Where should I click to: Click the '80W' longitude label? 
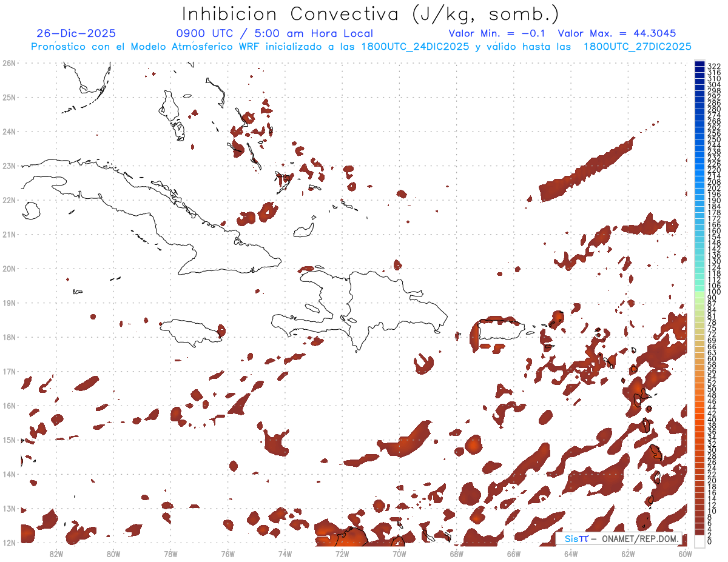click(x=113, y=553)
